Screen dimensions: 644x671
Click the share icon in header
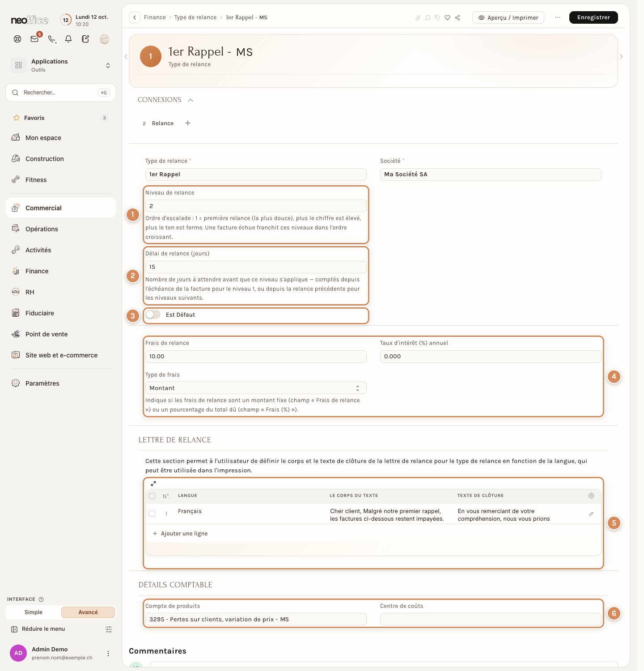click(458, 17)
